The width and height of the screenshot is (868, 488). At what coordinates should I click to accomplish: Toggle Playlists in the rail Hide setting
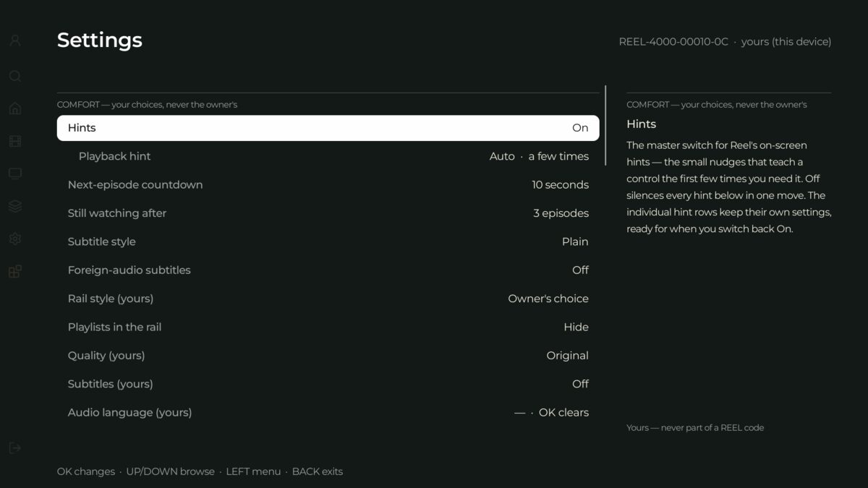coord(328,328)
